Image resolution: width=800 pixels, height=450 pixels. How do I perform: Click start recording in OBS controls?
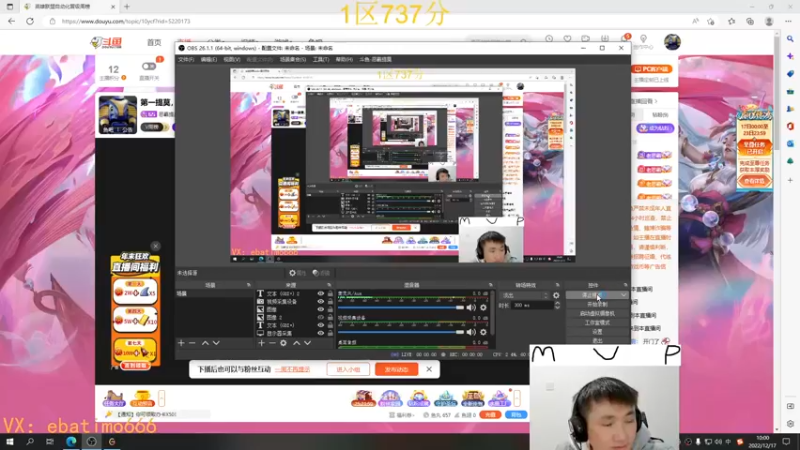point(597,304)
